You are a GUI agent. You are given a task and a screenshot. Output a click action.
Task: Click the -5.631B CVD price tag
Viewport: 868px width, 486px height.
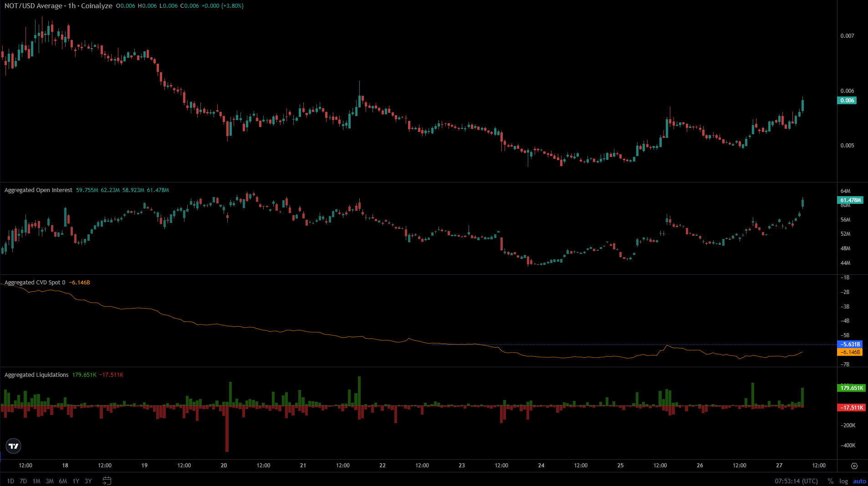850,344
